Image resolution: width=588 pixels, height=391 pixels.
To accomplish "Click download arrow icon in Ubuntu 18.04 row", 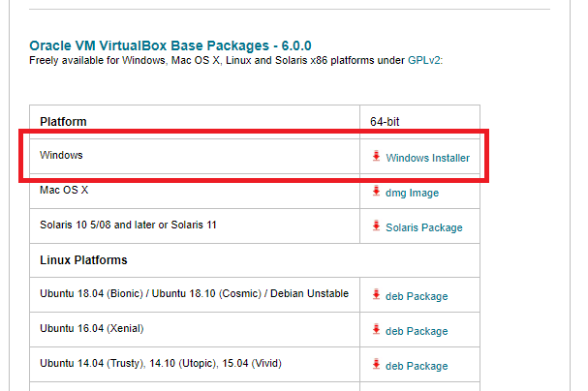I will [x=376, y=295].
